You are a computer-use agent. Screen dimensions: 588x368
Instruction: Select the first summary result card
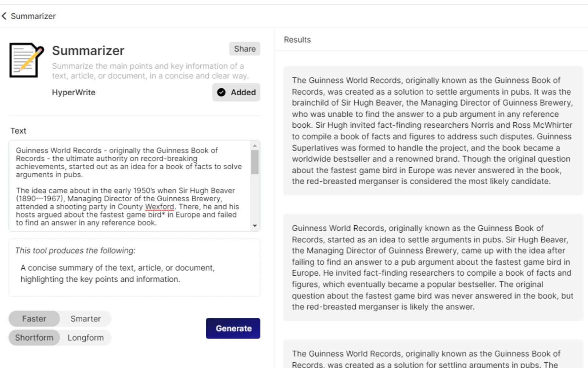[433, 131]
